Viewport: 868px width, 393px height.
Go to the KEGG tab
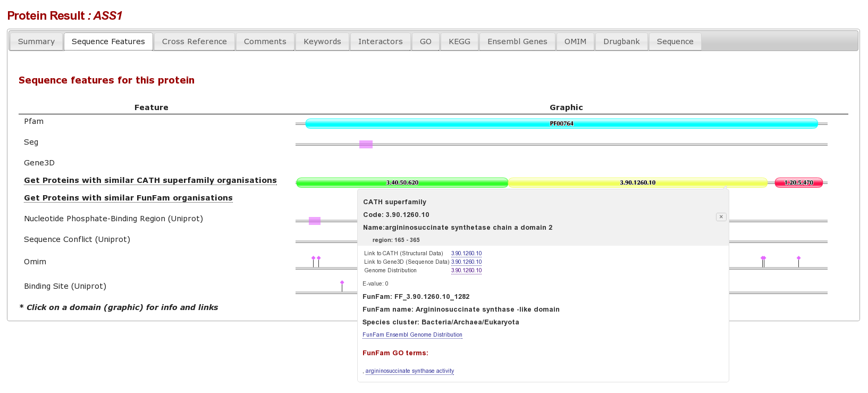tap(459, 41)
